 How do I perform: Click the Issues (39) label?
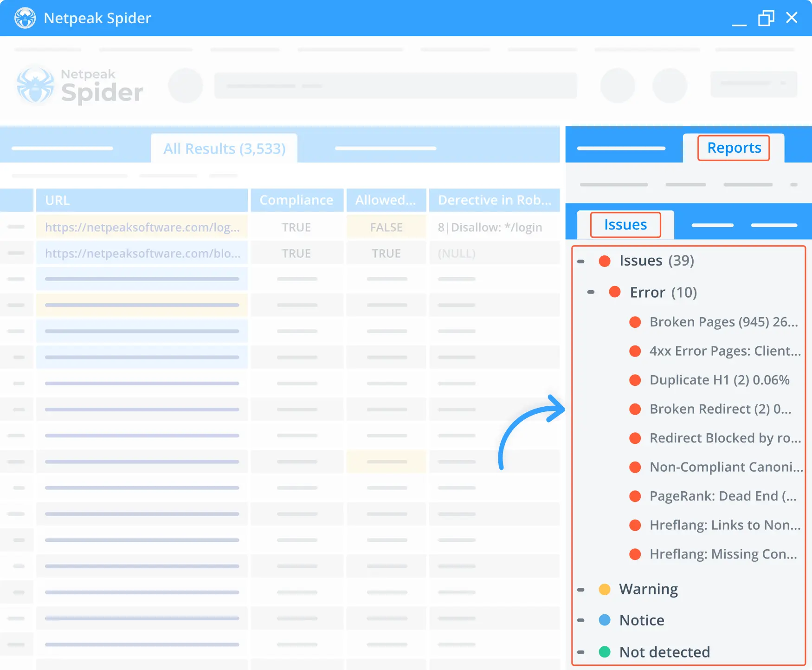tap(657, 260)
